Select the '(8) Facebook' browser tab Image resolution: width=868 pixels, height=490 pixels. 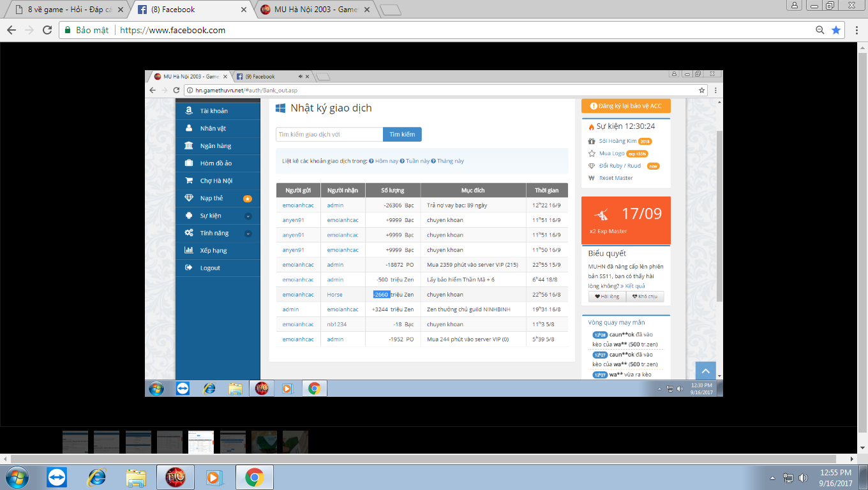(185, 10)
